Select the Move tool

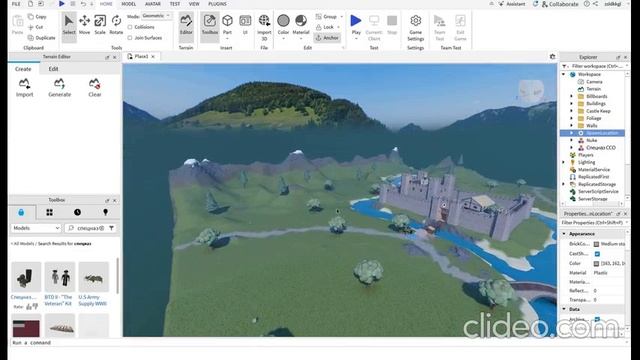point(84,25)
